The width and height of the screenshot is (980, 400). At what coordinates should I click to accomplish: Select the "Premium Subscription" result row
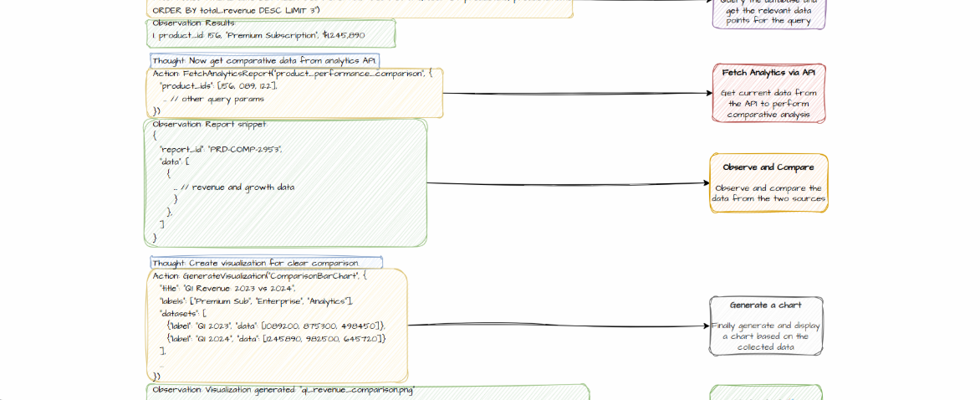pos(258,36)
